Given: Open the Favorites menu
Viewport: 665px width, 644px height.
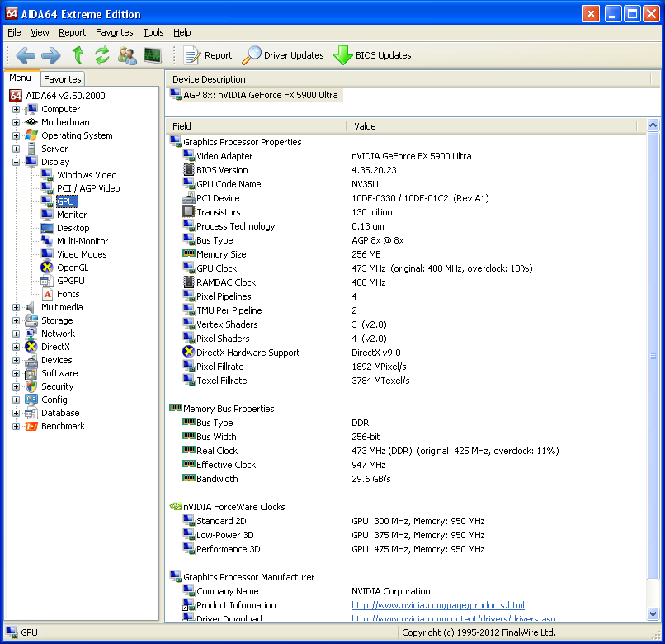Looking at the screenshot, I should coord(115,32).
